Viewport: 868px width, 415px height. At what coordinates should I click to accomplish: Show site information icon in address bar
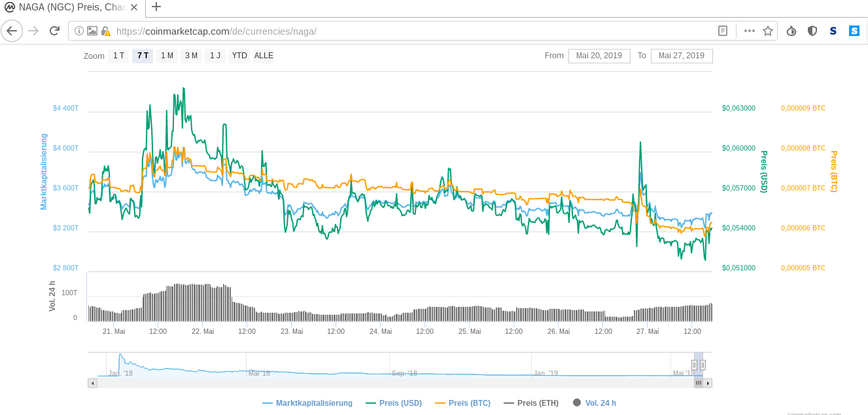[79, 31]
